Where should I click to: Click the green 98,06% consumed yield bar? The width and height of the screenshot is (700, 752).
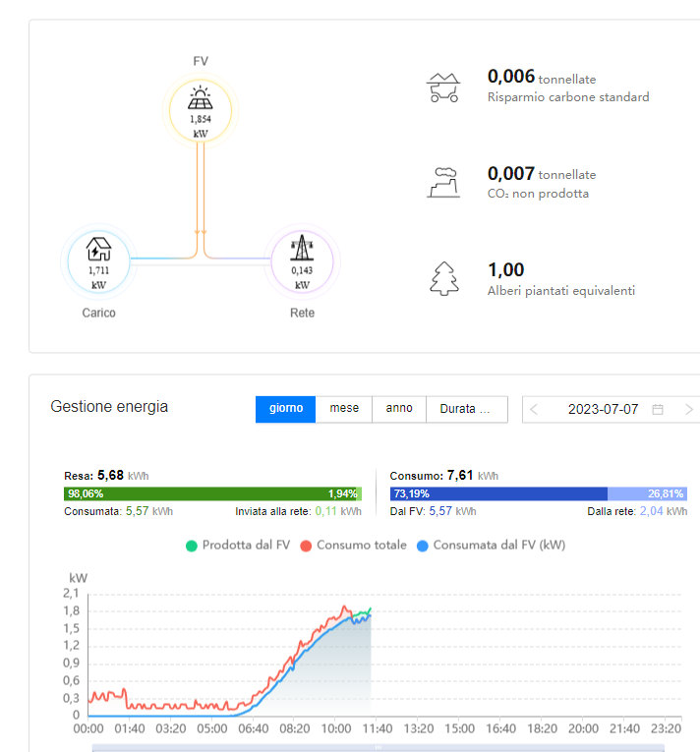(x=197, y=493)
